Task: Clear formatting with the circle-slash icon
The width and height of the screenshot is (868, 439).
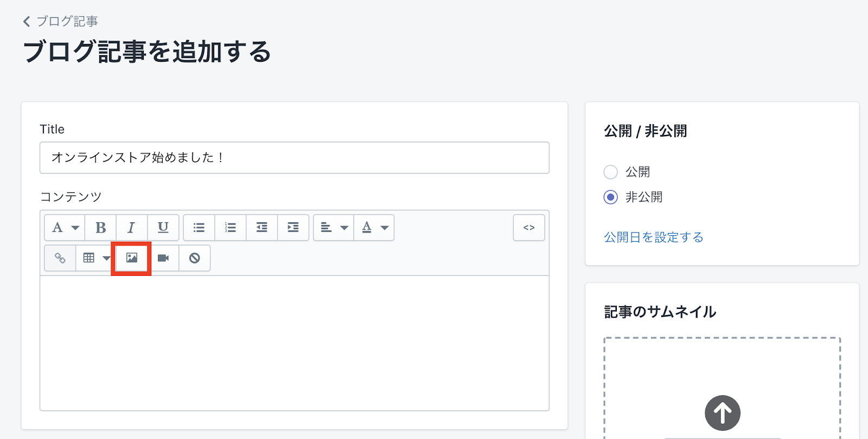Action: tap(194, 258)
